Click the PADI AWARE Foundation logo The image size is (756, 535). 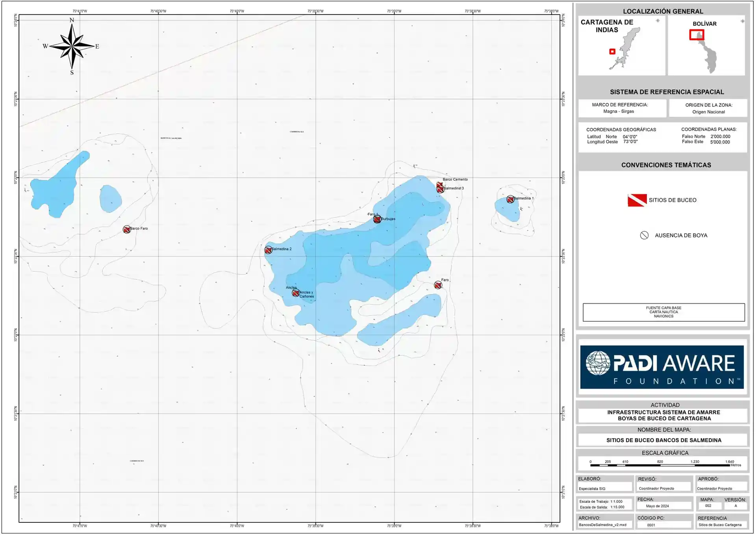[x=661, y=367]
